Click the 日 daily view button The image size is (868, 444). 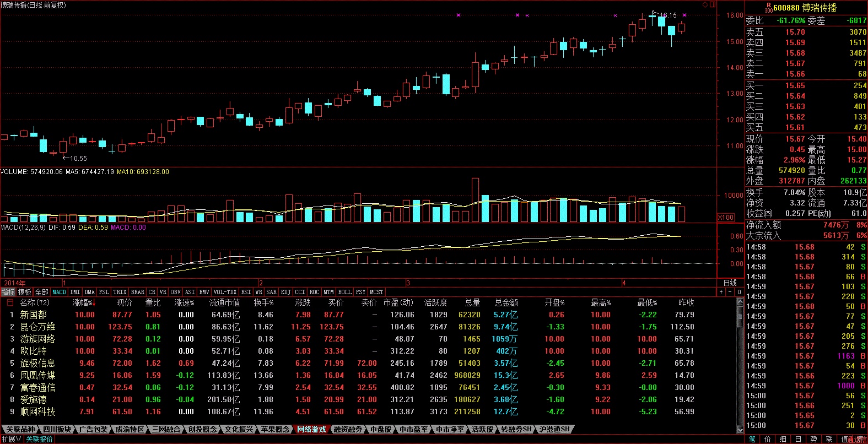[x=799, y=439]
